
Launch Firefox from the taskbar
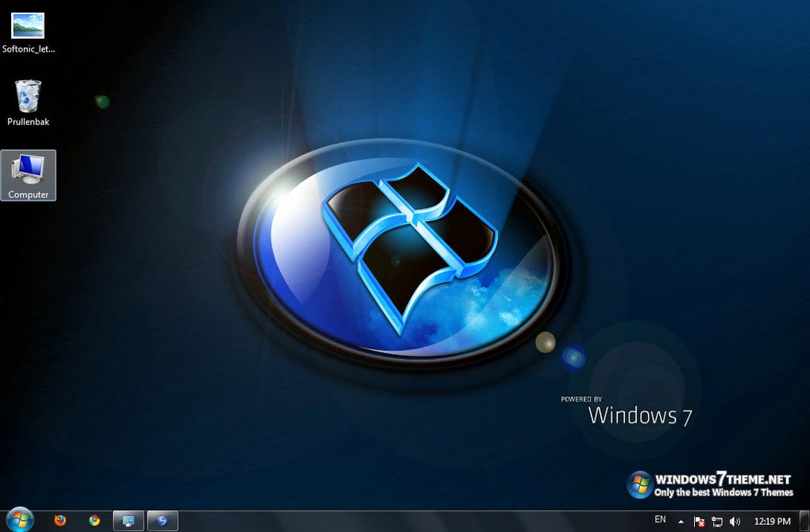60,520
